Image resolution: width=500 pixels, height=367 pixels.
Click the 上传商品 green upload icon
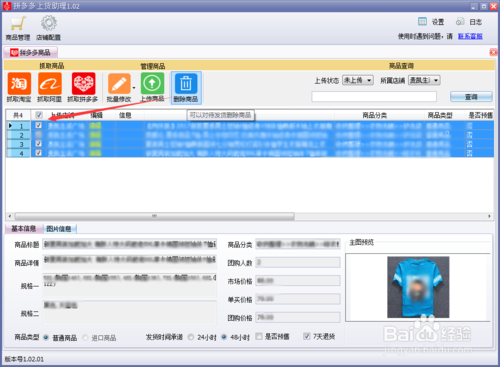click(x=152, y=83)
